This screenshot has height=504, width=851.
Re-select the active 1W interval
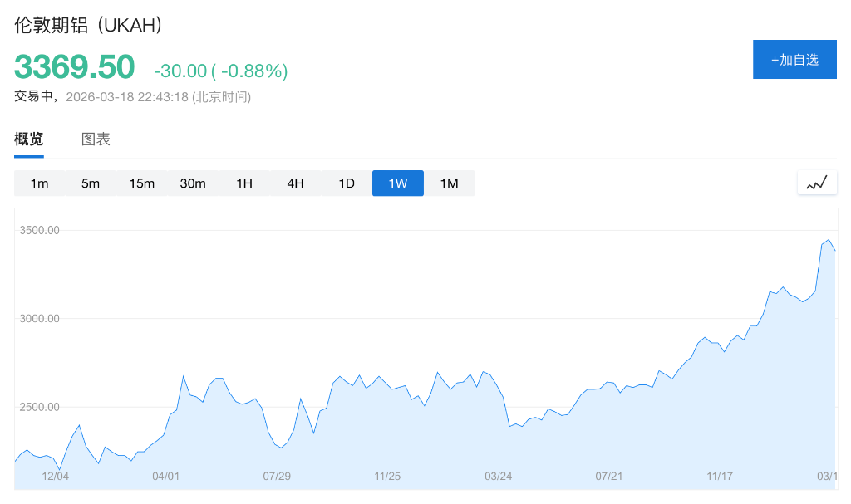pyautogui.click(x=397, y=183)
